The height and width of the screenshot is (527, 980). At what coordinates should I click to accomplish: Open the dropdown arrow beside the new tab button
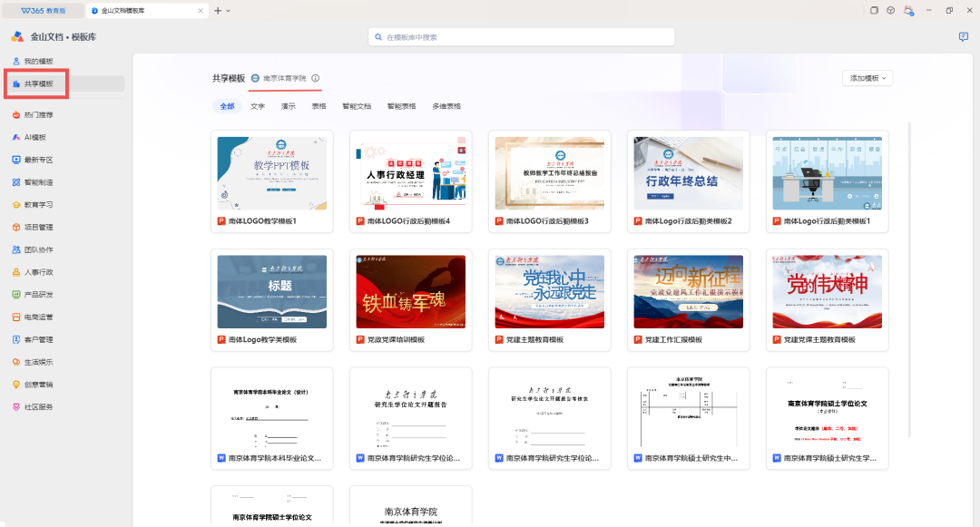228,11
